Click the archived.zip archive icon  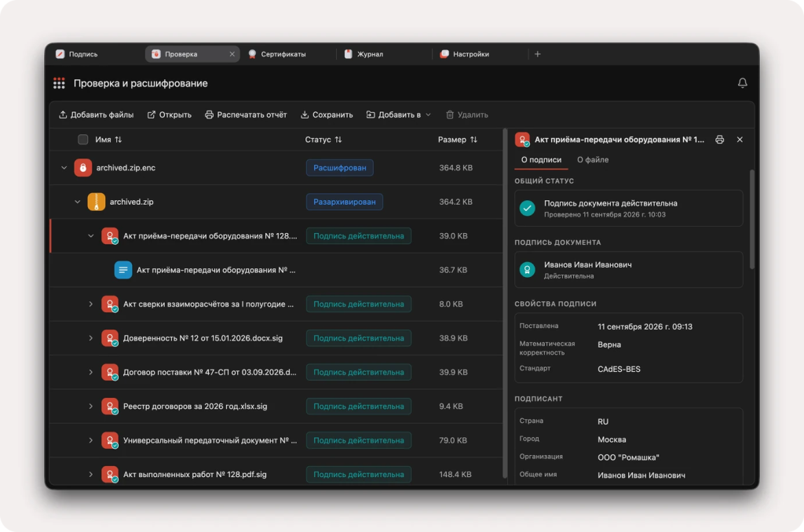click(96, 202)
